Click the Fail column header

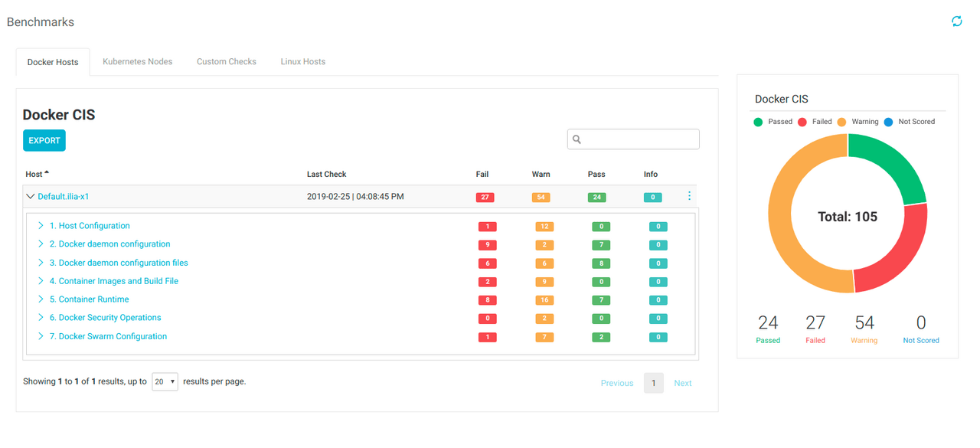point(482,175)
